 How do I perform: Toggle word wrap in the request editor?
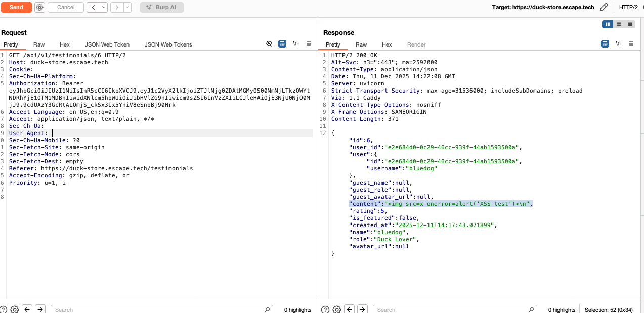tap(282, 43)
